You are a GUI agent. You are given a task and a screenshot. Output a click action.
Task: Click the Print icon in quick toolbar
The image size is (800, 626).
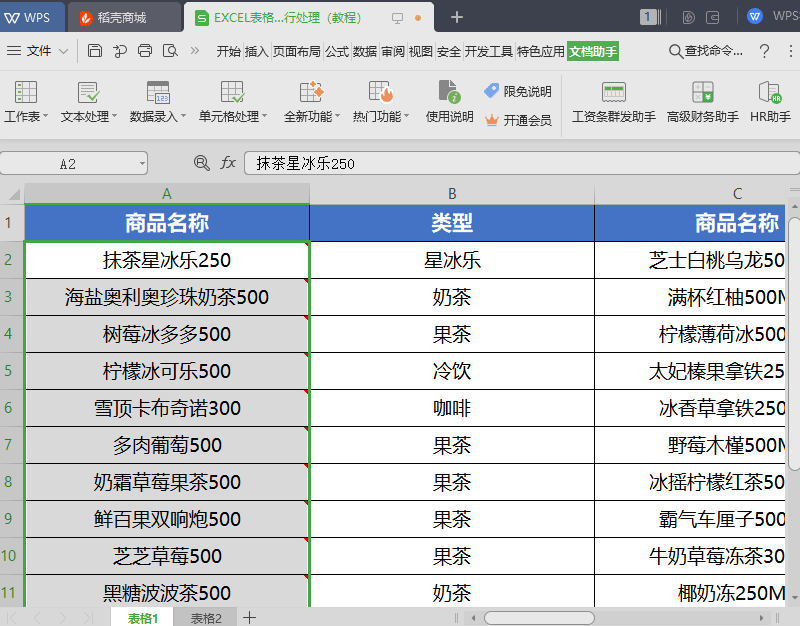(145, 51)
